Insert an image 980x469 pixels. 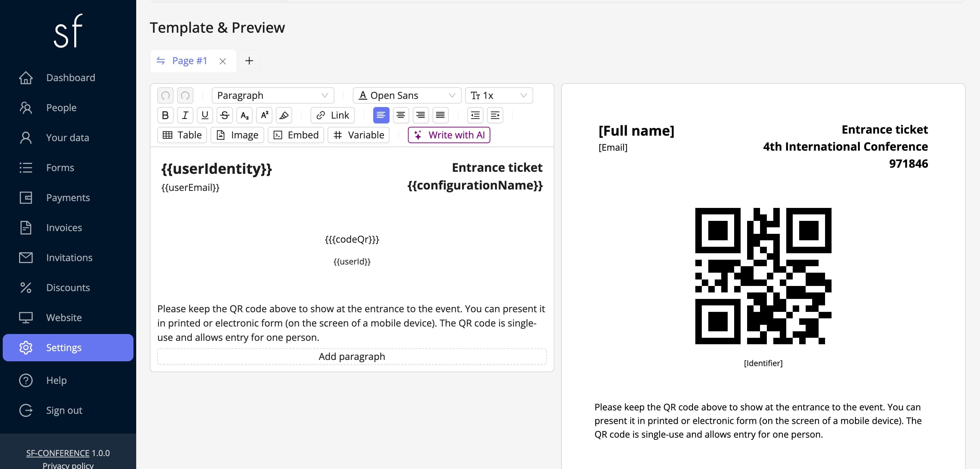(237, 135)
